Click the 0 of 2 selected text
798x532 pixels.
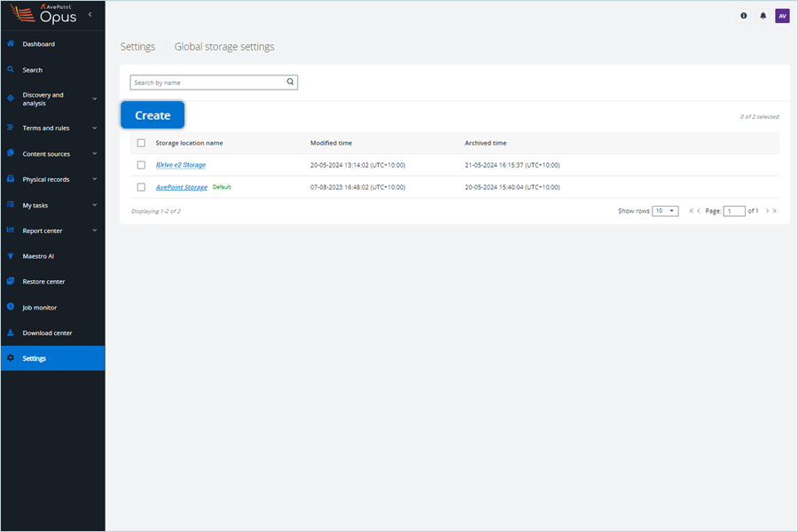click(x=759, y=116)
